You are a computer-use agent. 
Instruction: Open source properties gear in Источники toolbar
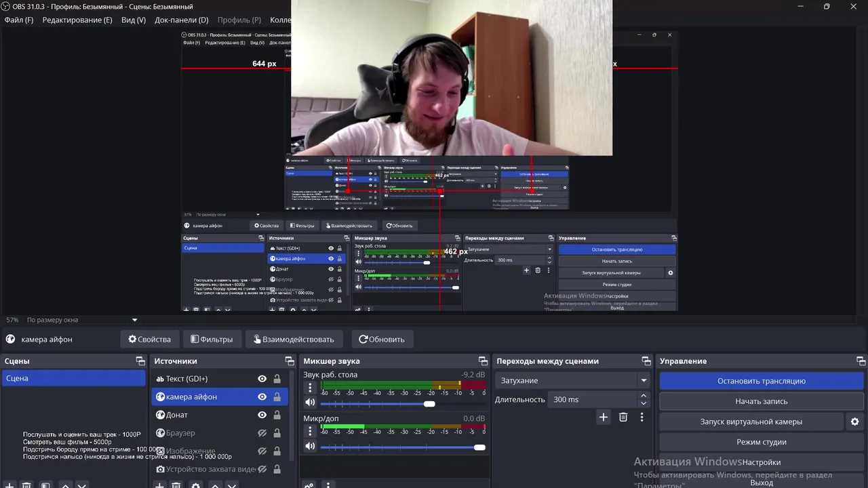(x=196, y=485)
